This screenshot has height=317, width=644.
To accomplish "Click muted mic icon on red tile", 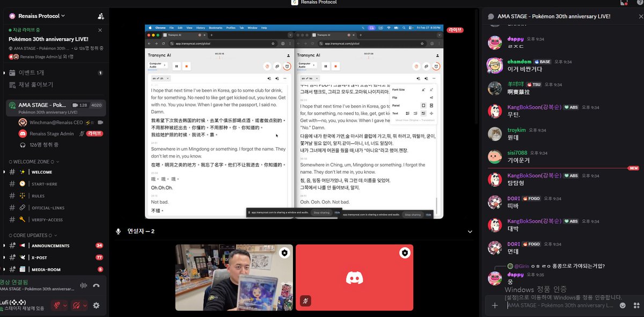I will click(304, 302).
